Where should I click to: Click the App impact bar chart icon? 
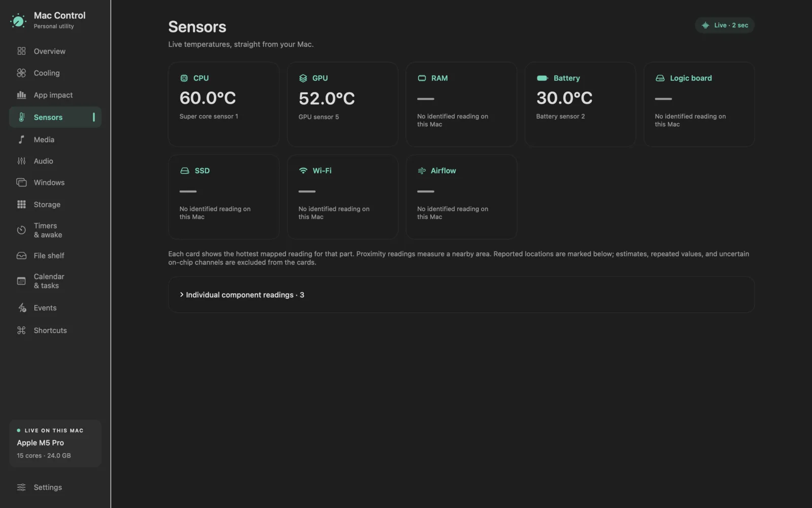pyautogui.click(x=21, y=95)
